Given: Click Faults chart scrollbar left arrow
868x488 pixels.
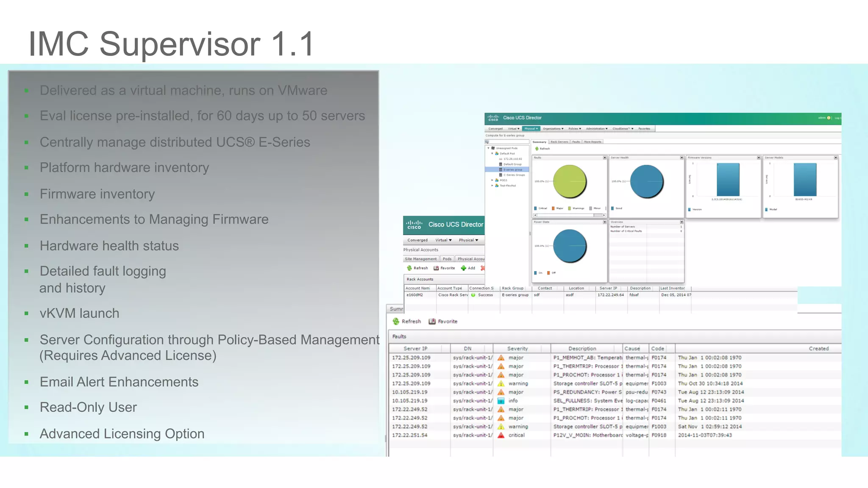Looking at the screenshot, I should (535, 215).
